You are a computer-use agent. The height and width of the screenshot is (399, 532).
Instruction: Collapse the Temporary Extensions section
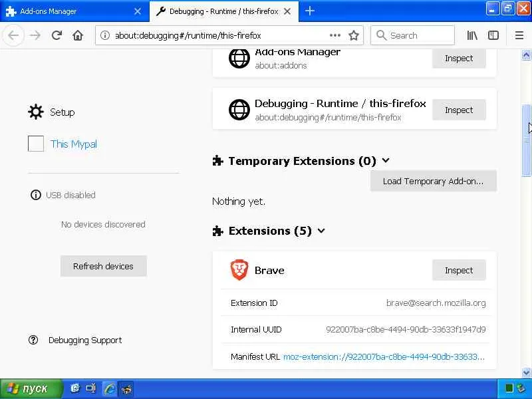pos(386,160)
